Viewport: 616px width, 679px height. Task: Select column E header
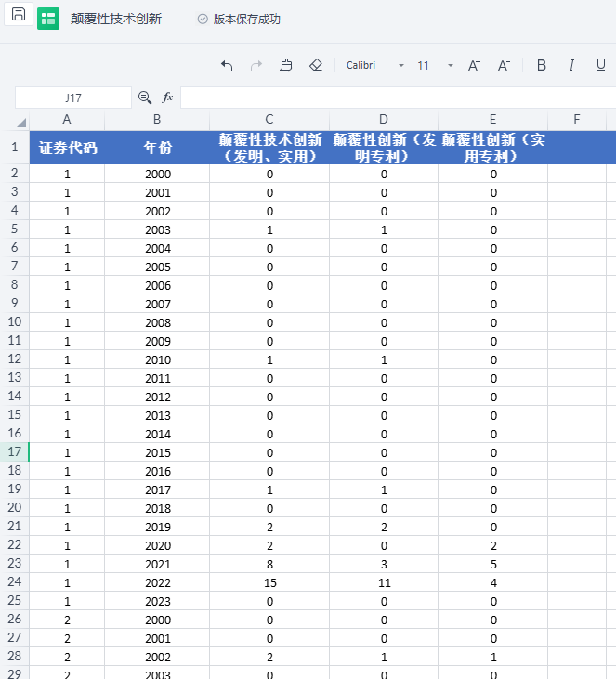492,119
